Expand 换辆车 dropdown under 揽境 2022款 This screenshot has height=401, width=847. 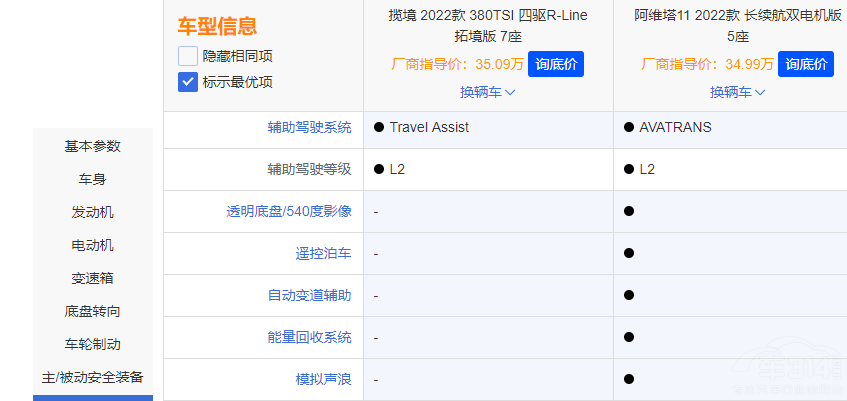pyautogui.click(x=488, y=92)
